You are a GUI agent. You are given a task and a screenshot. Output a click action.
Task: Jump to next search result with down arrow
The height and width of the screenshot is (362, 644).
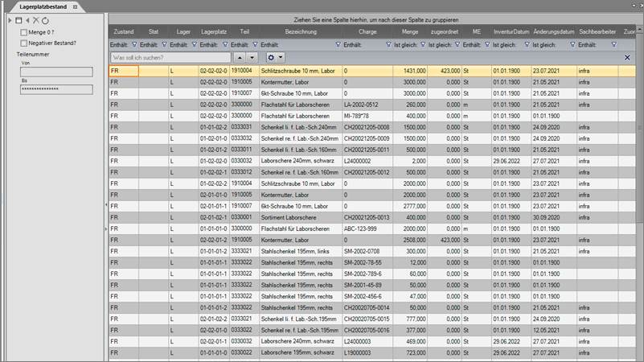(252, 58)
